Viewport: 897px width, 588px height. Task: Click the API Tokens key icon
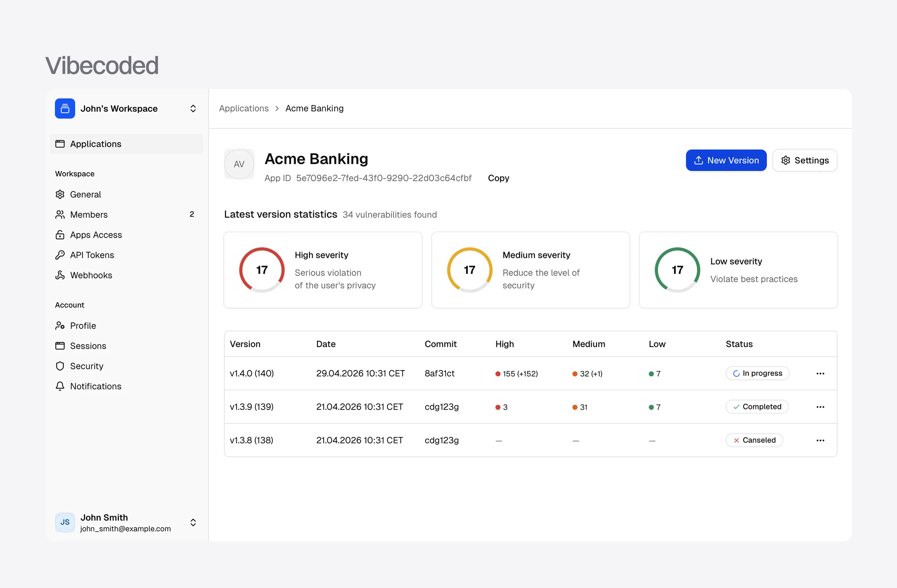point(60,255)
